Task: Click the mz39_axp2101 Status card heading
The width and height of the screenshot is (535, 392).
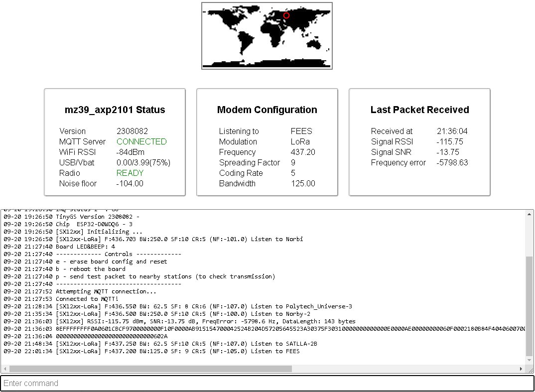Action: [x=115, y=110]
